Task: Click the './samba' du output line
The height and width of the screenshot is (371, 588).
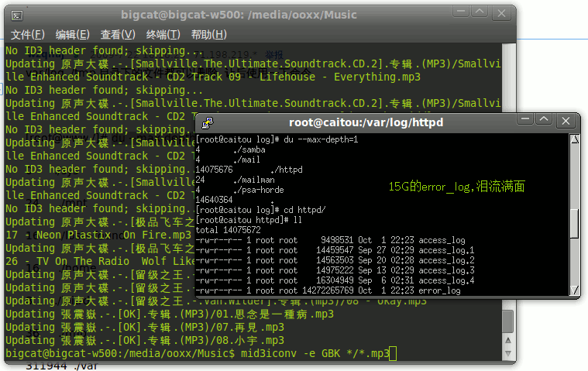Action: point(231,149)
